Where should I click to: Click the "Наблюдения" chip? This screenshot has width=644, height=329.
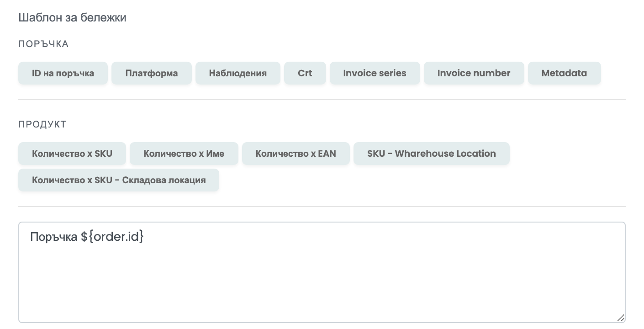[x=238, y=73]
